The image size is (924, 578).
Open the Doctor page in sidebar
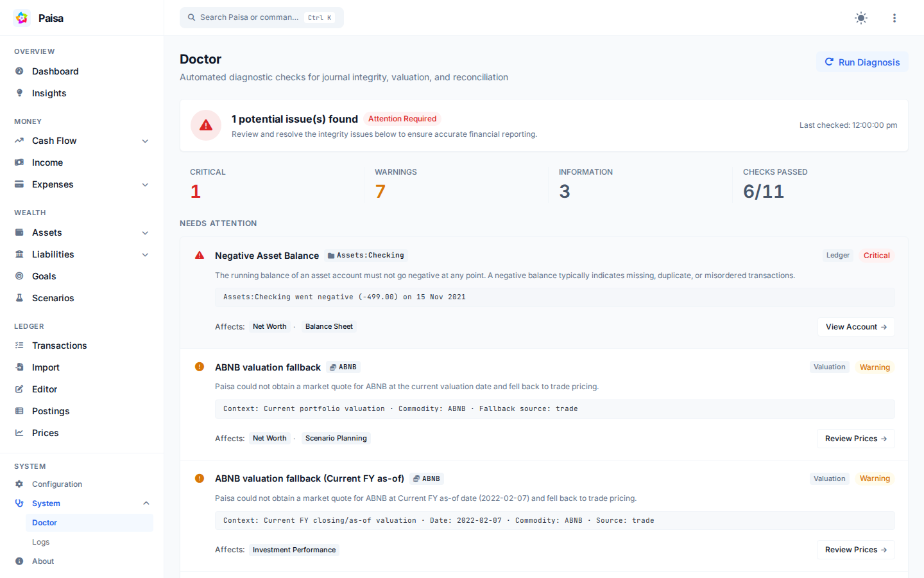tap(89, 523)
